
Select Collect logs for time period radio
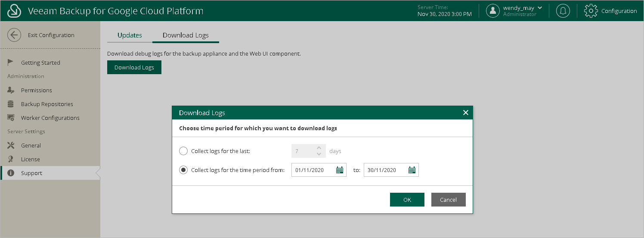[x=183, y=170]
